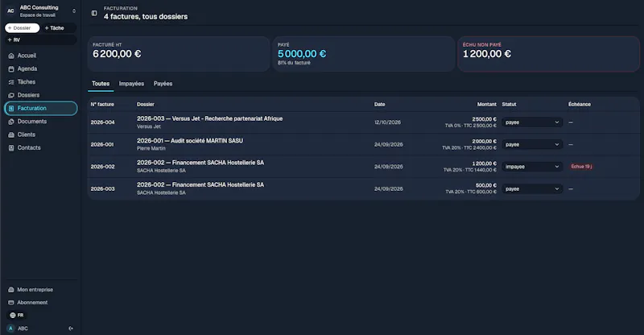
Task: Click invoice number 2026-002
Action: pos(103,167)
